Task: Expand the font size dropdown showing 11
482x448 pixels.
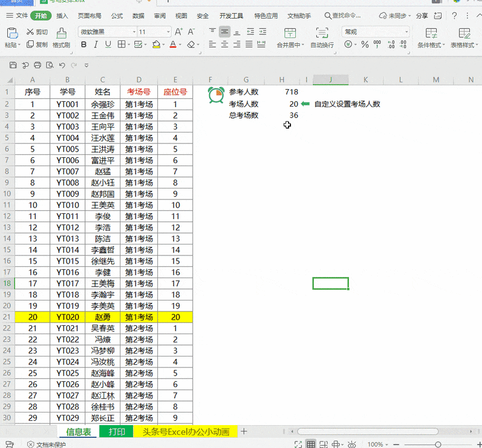Action: pos(154,31)
